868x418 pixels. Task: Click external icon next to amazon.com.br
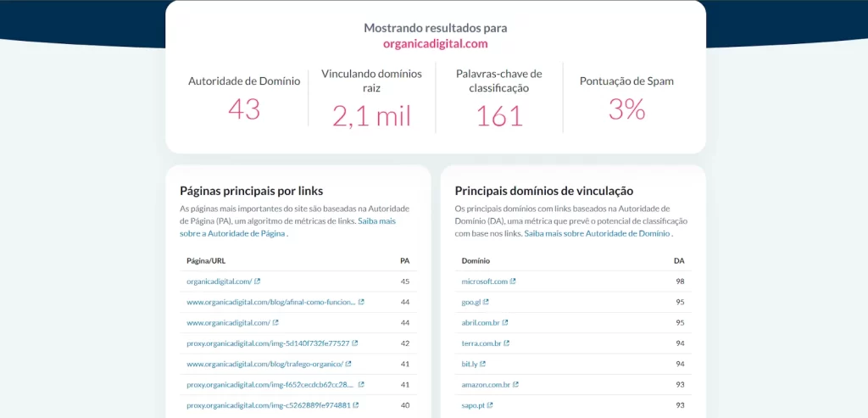516,384
